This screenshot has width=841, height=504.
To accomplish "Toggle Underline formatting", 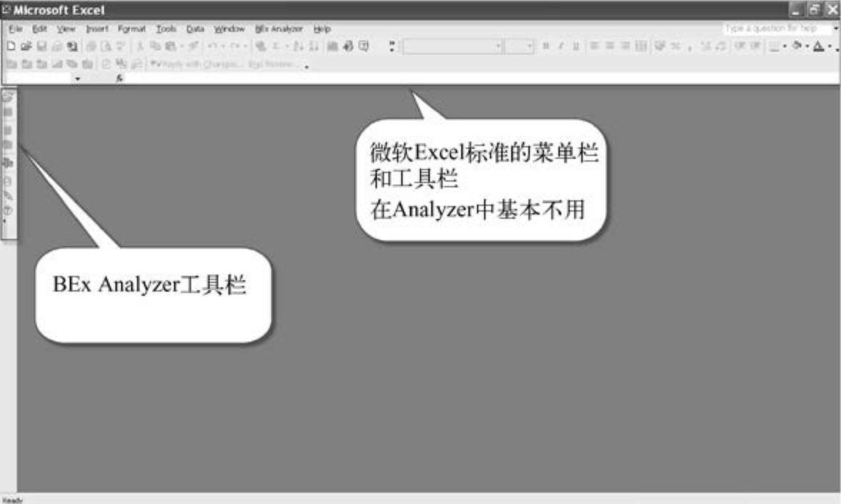I will [x=576, y=46].
